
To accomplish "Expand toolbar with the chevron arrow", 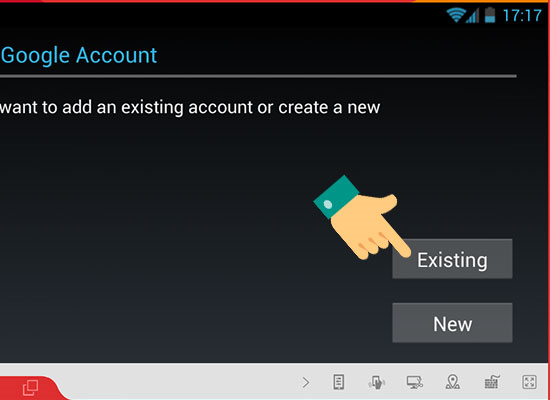I will 306,382.
